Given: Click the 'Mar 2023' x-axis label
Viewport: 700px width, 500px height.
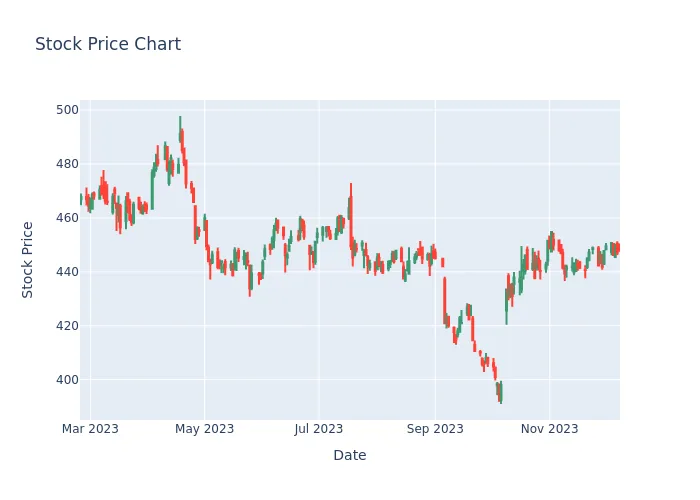Looking at the screenshot, I should (x=90, y=429).
